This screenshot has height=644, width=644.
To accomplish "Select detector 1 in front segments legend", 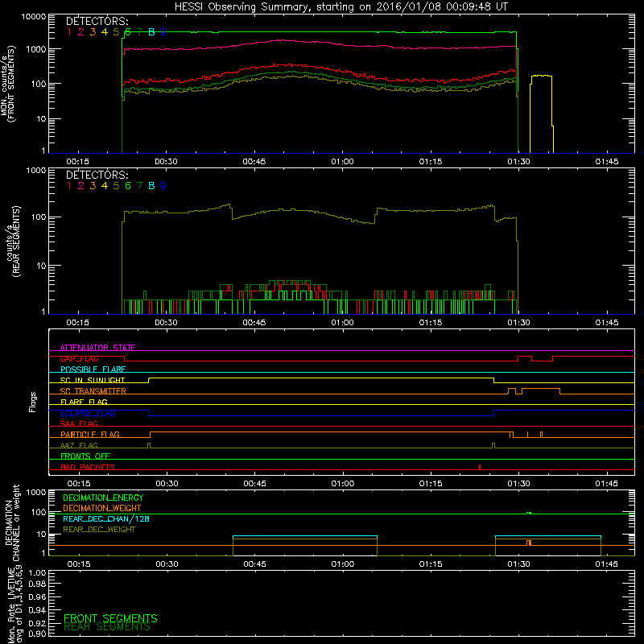I will point(69,32).
